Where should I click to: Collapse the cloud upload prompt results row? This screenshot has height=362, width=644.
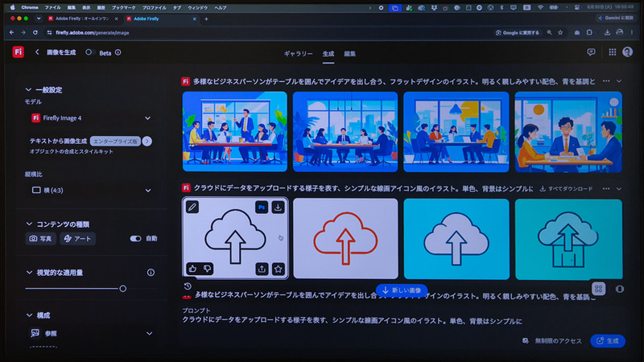[x=619, y=189]
